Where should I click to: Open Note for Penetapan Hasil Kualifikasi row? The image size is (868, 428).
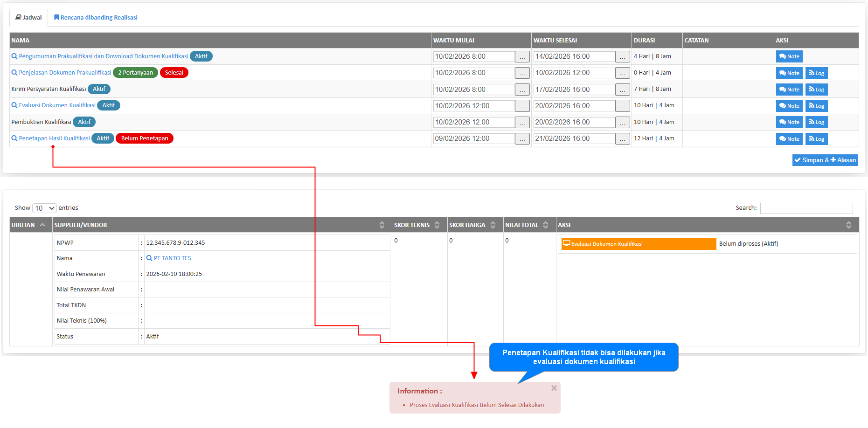point(789,139)
